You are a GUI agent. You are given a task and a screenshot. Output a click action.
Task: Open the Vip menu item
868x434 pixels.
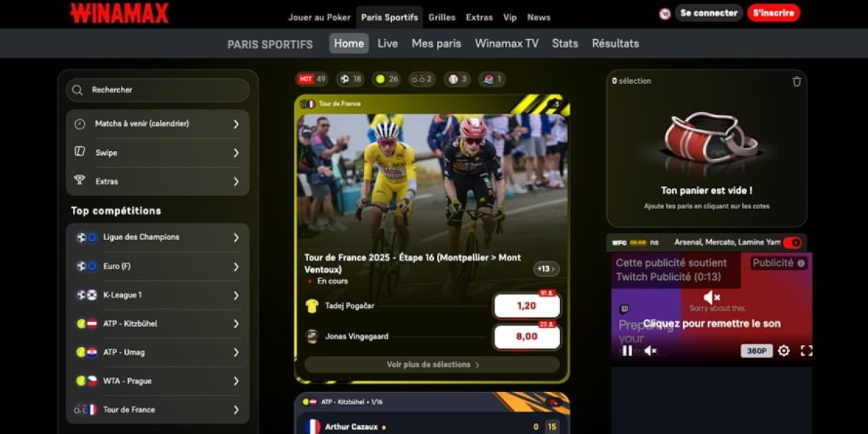510,17
